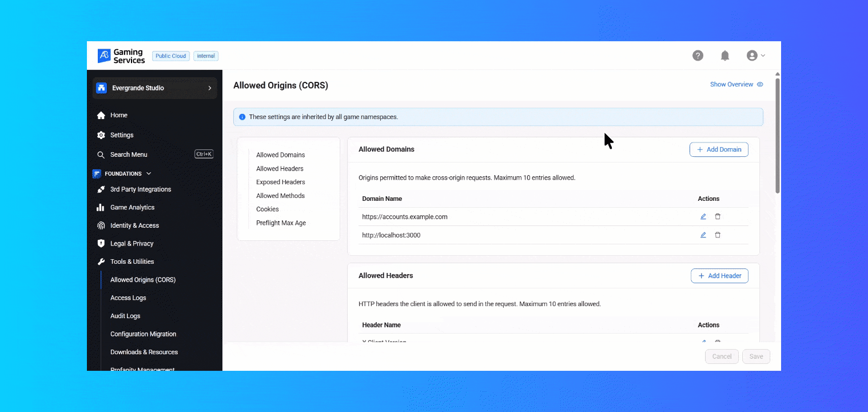
Task: Click the Public Cloud badge
Action: [x=171, y=56]
